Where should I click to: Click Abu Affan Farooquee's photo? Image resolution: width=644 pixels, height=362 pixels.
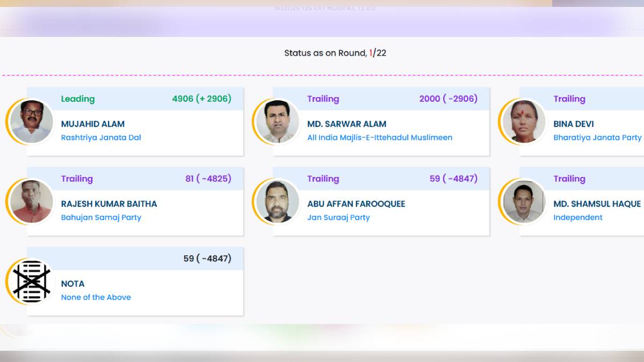(x=277, y=202)
